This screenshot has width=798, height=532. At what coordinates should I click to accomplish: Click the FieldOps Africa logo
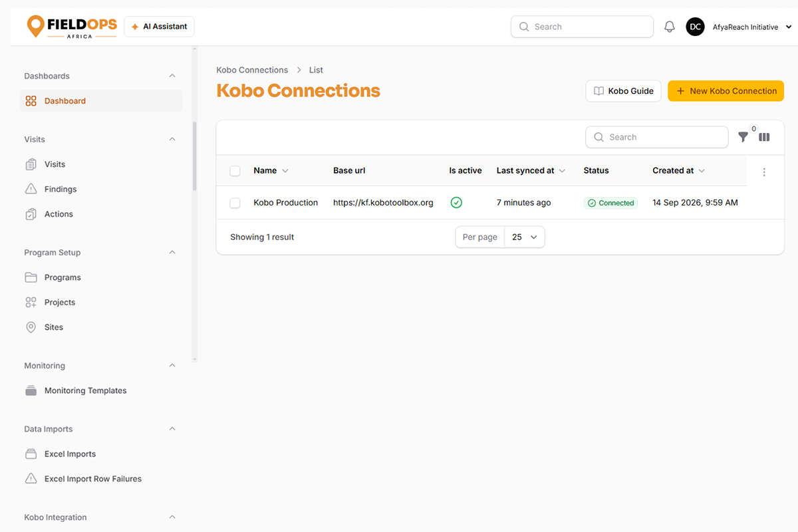tap(72, 27)
